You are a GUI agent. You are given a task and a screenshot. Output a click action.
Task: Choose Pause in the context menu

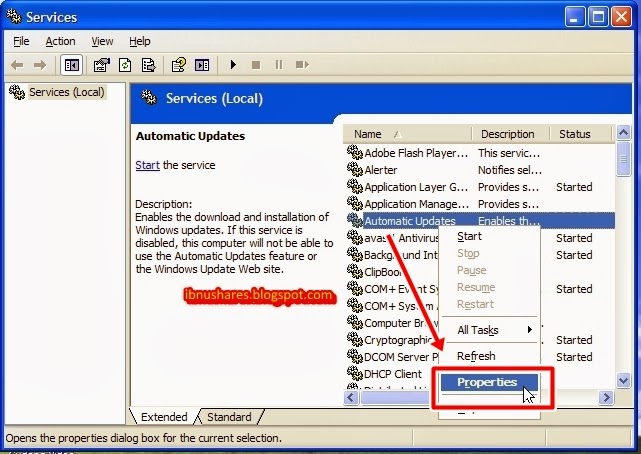[x=489, y=271]
